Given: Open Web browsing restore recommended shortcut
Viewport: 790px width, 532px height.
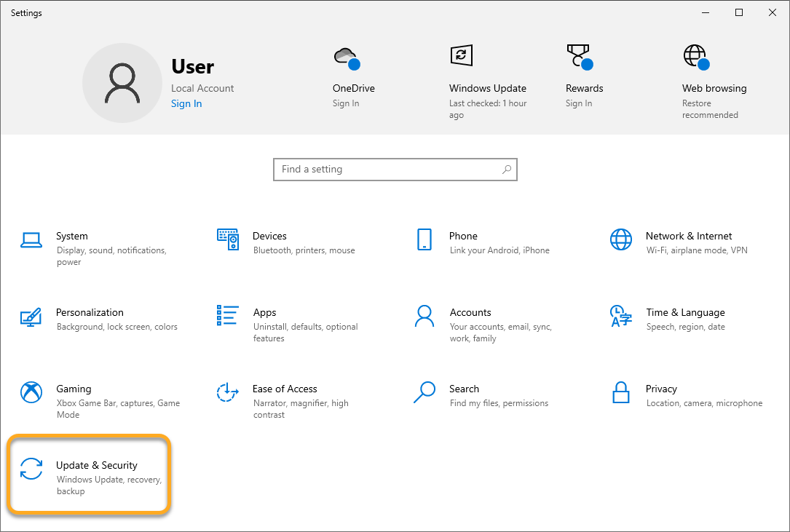Looking at the screenshot, I should 695,57.
